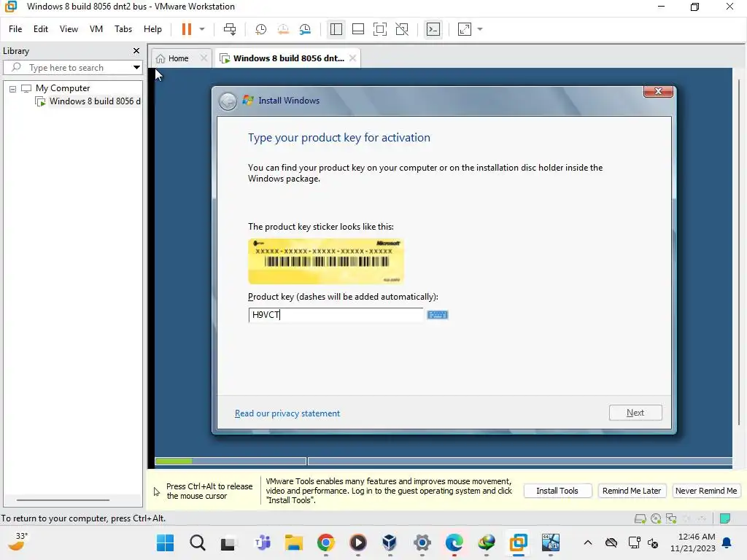This screenshot has width=747, height=560.
Task: Click the network adapter status icon
Action: click(671, 518)
